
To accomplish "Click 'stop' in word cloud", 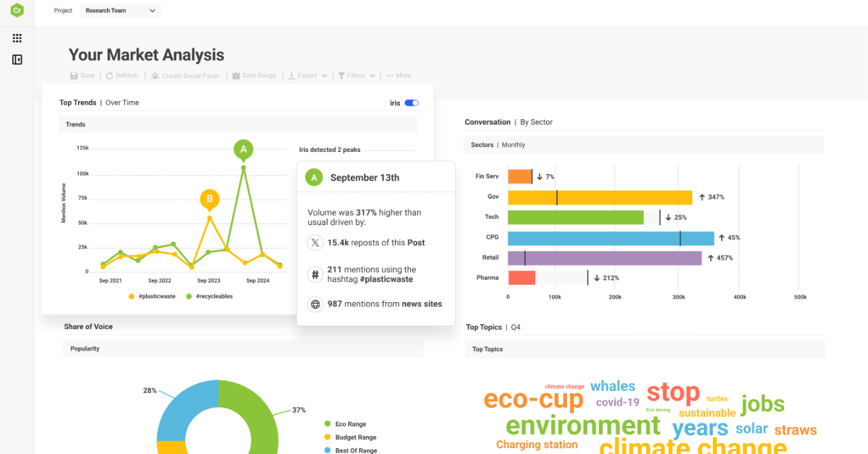I will (x=673, y=393).
